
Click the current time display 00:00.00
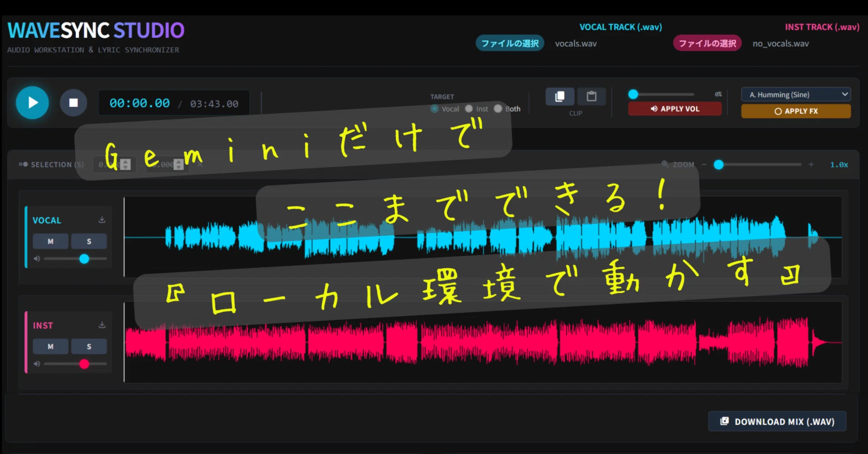[x=140, y=103]
